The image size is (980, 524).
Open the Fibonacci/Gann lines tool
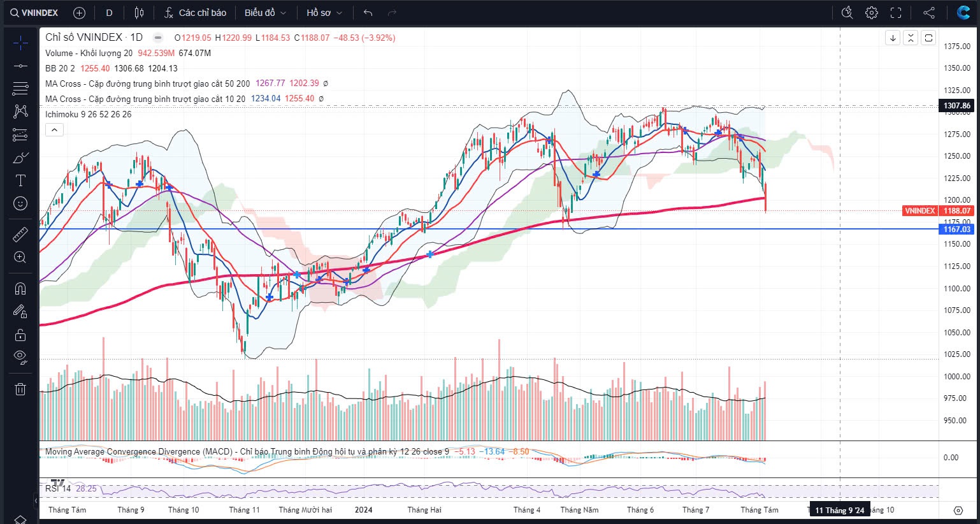(20, 88)
